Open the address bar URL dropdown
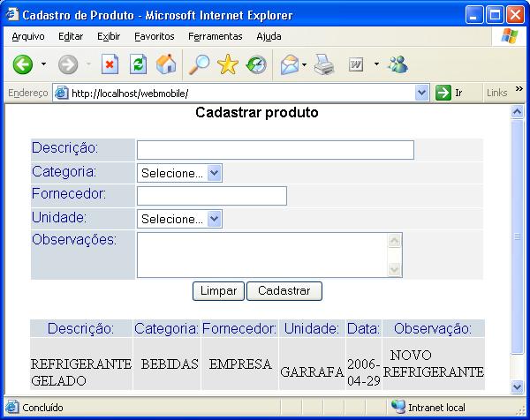Viewport: 530px width, 420px height. [421, 93]
